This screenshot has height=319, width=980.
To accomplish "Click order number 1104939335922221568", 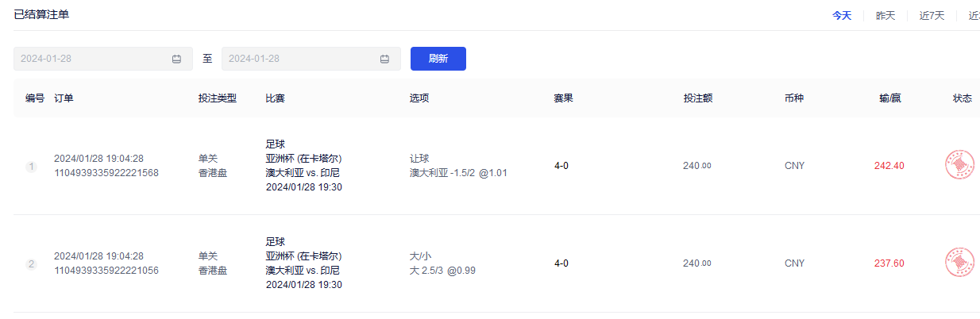I will [x=106, y=173].
